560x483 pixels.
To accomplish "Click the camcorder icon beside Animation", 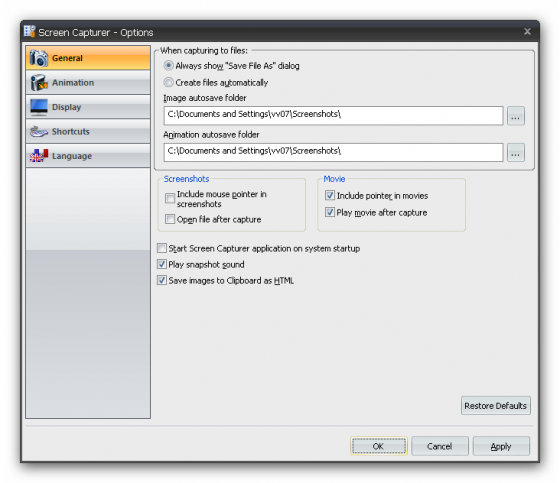I will click(x=39, y=83).
